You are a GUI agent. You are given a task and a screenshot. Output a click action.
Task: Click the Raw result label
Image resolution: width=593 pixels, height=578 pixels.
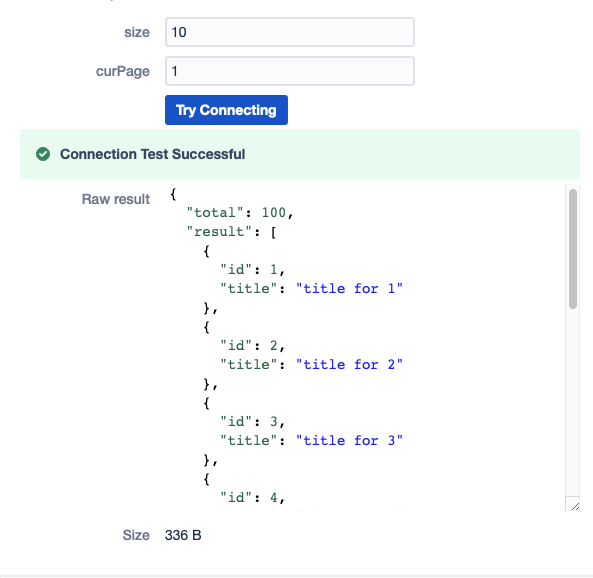[x=116, y=199]
